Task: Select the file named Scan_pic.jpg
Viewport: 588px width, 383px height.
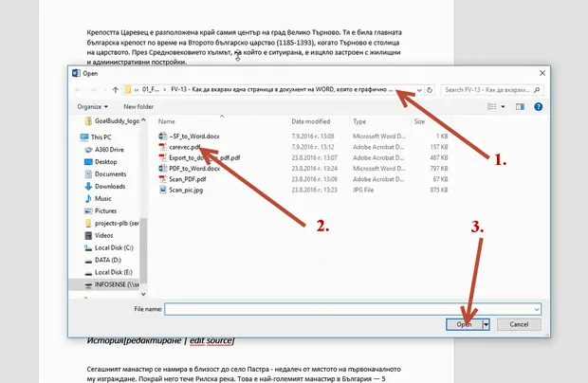Action: point(186,190)
